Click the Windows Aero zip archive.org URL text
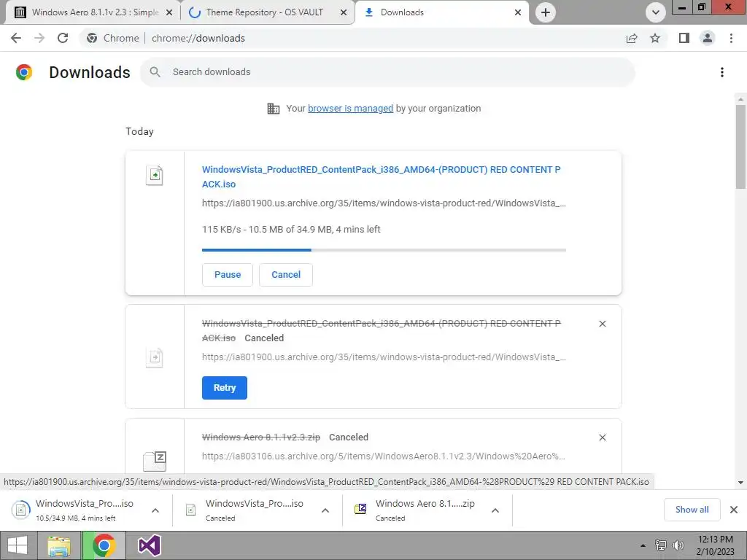 click(x=384, y=456)
